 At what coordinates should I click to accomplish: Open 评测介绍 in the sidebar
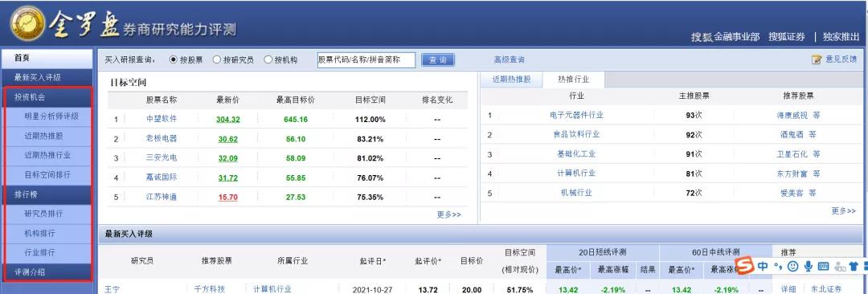[x=48, y=272]
